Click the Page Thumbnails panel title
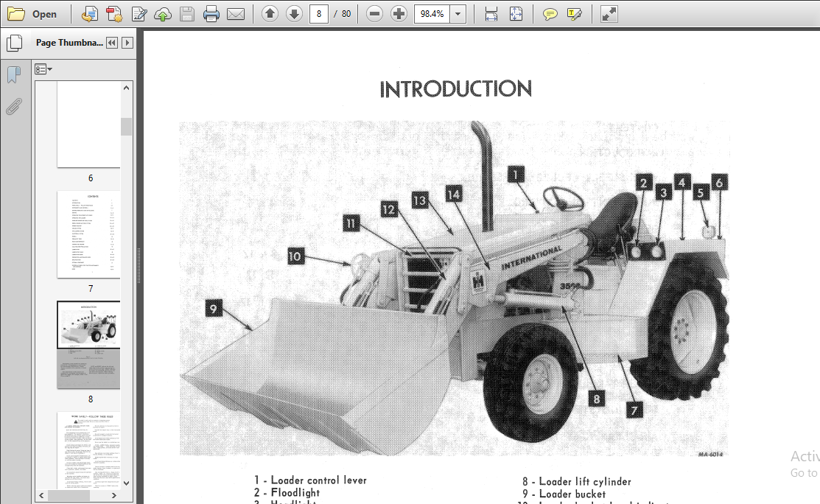The width and height of the screenshot is (820, 504). tap(69, 43)
